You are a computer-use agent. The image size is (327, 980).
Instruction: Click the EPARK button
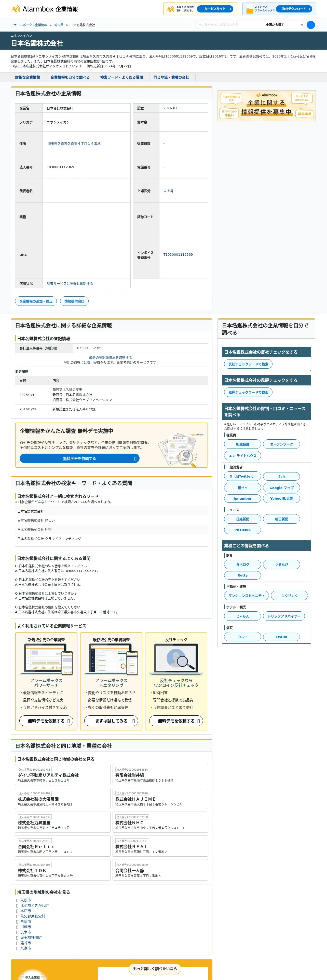click(281, 637)
